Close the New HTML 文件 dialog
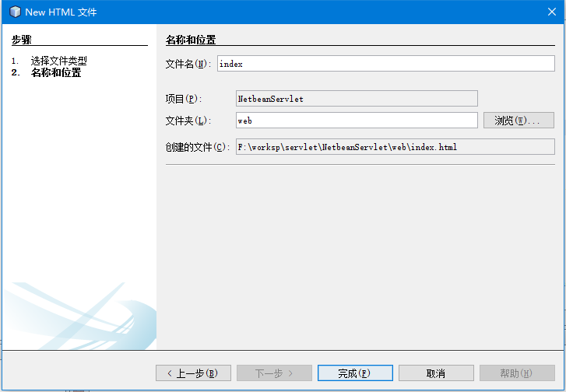 pos(550,12)
